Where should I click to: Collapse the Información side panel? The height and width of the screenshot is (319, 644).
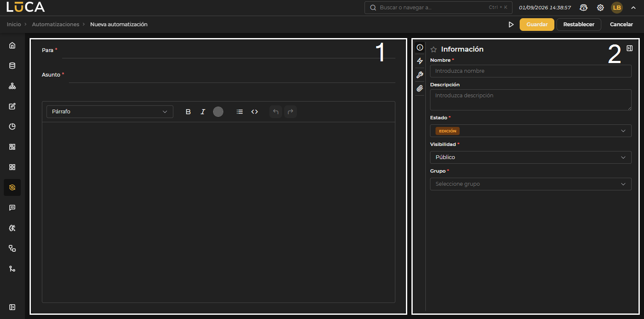pos(630,48)
